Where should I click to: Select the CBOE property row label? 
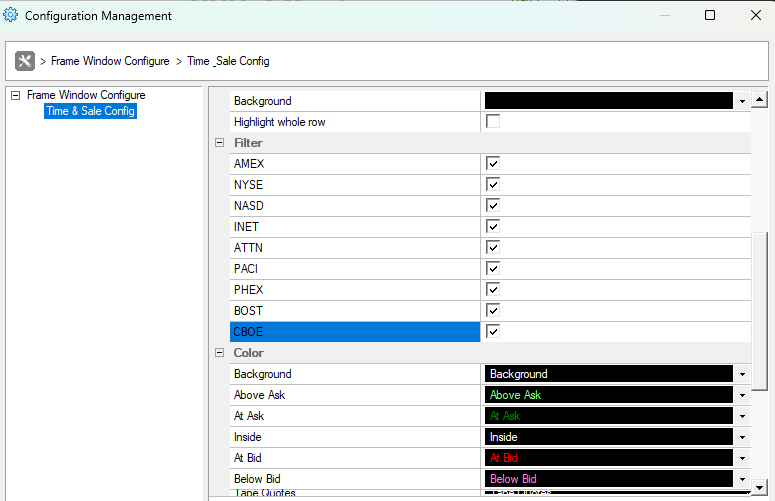[355, 332]
